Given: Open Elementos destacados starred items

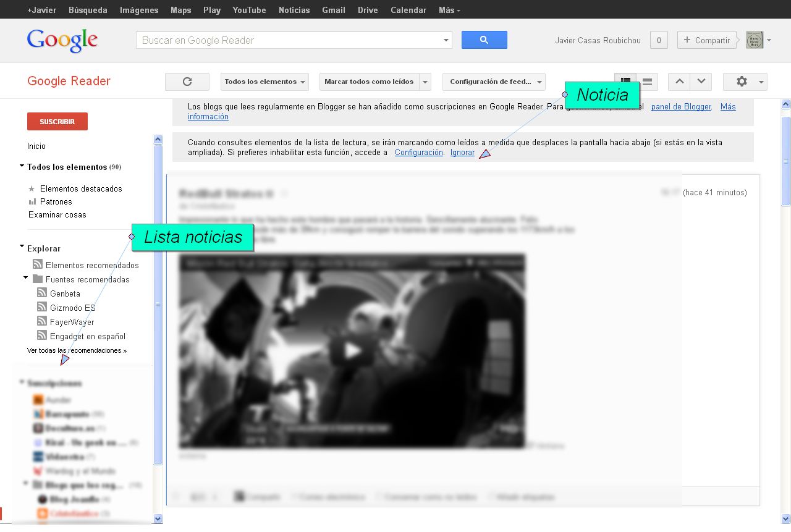Looking at the screenshot, I should [x=81, y=188].
